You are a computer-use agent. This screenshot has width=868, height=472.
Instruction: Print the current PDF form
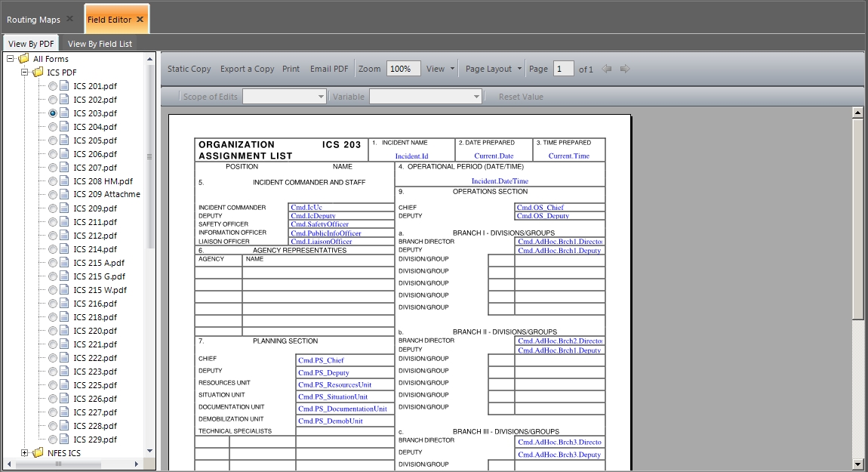tap(291, 69)
